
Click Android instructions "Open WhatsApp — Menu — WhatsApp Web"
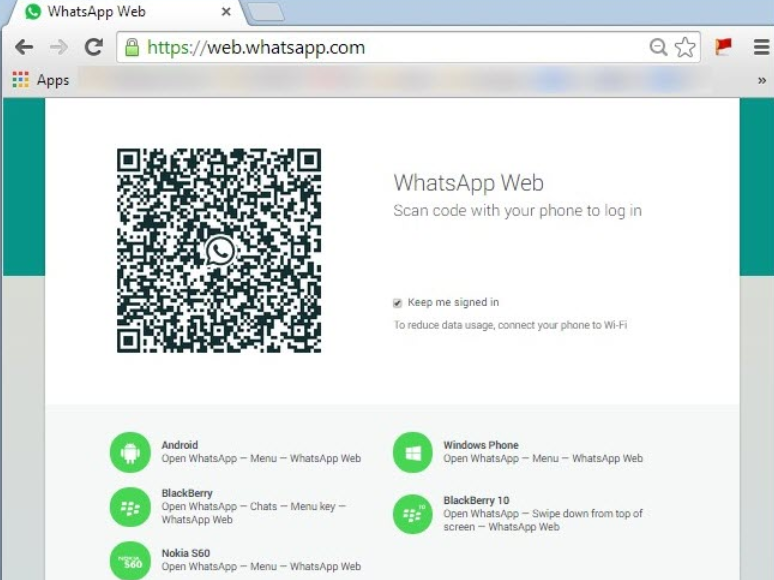(261, 459)
